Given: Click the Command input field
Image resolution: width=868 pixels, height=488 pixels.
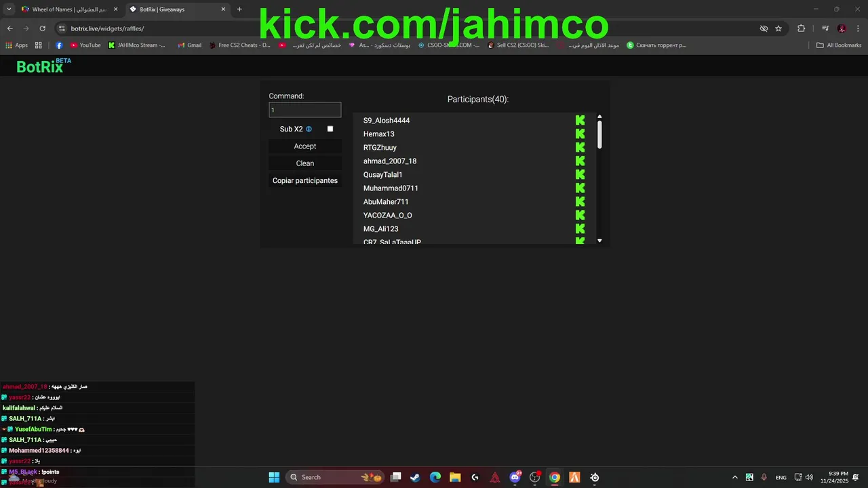Looking at the screenshot, I should click(x=305, y=110).
